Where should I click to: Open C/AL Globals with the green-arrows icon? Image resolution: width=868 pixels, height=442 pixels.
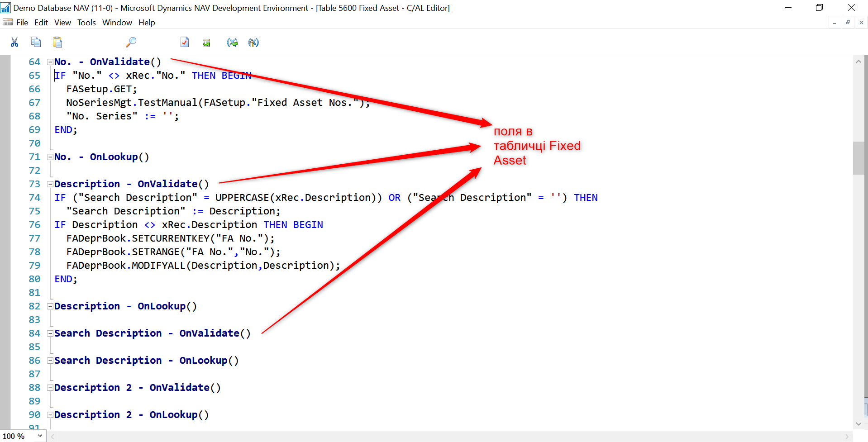coord(232,43)
